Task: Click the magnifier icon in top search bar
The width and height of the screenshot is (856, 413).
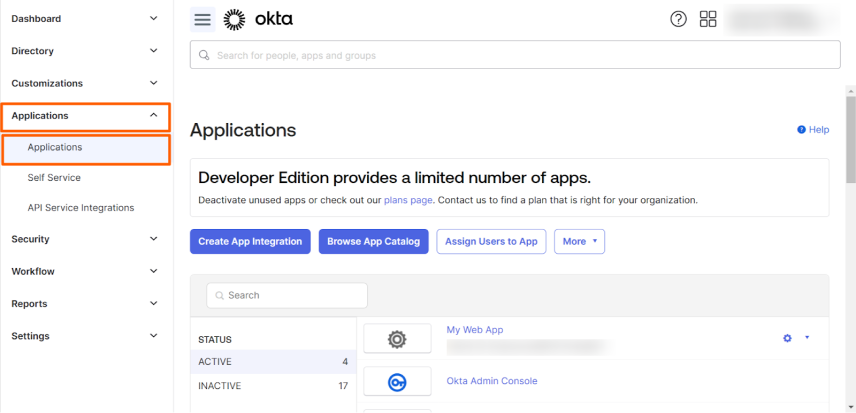Action: [x=204, y=55]
